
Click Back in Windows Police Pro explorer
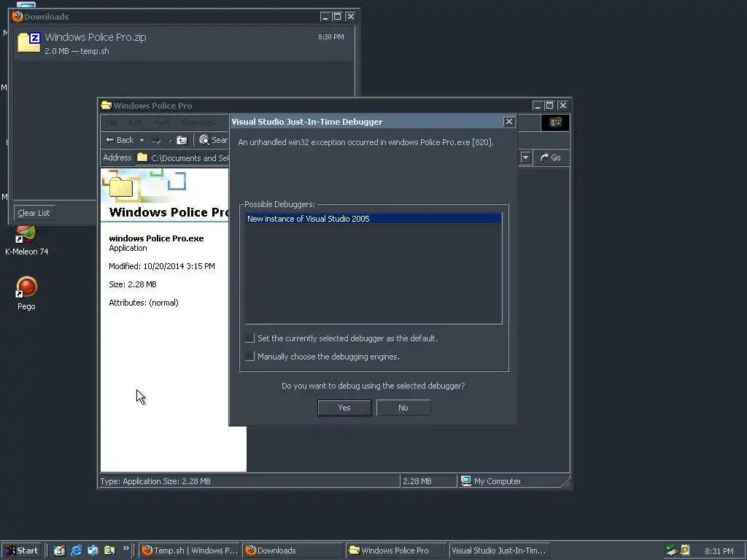coord(120,140)
